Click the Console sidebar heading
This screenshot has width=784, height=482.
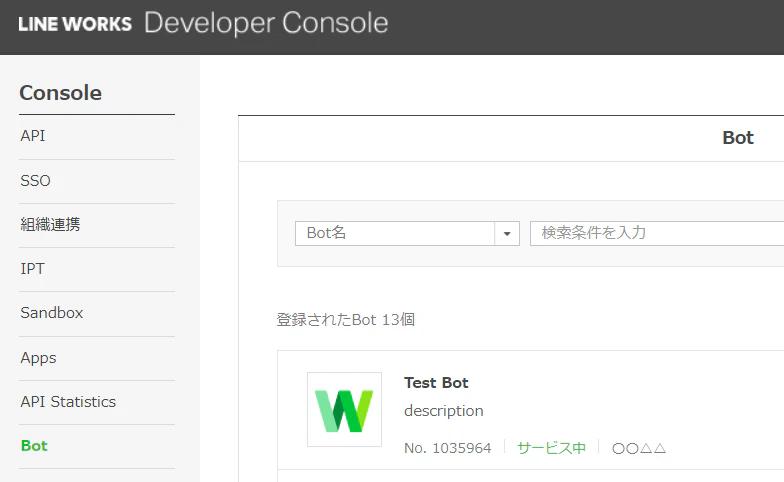(60, 93)
